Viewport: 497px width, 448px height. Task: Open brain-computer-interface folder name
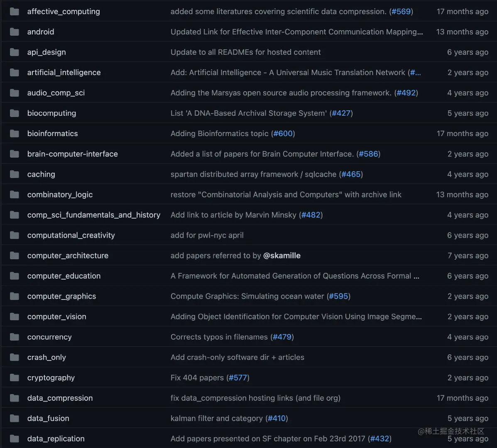click(73, 154)
